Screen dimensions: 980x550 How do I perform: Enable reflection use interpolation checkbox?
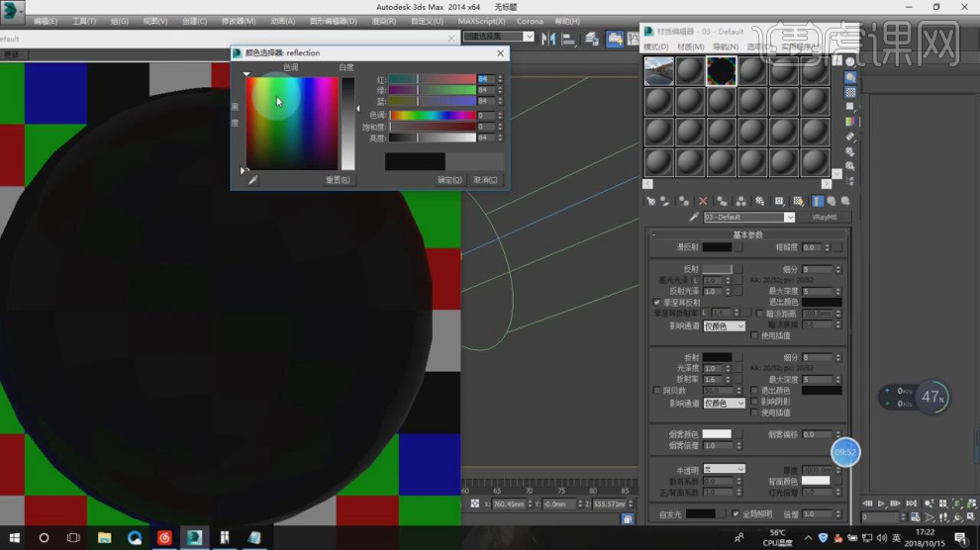click(754, 336)
